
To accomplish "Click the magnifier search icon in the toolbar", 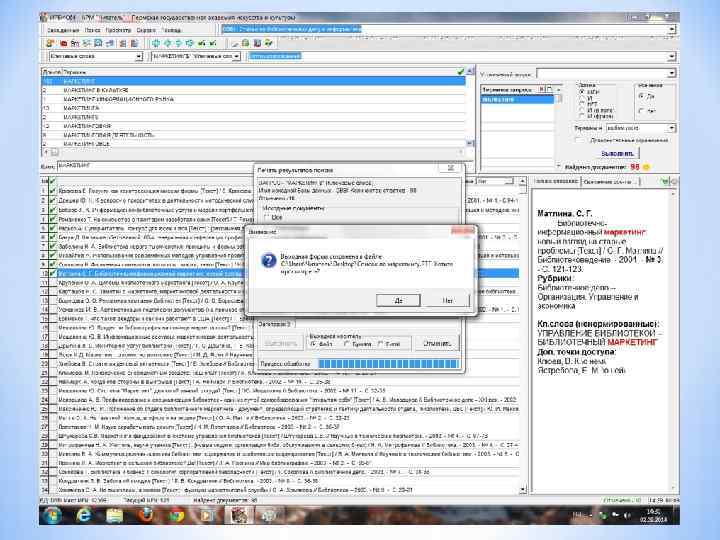I will click(98, 43).
